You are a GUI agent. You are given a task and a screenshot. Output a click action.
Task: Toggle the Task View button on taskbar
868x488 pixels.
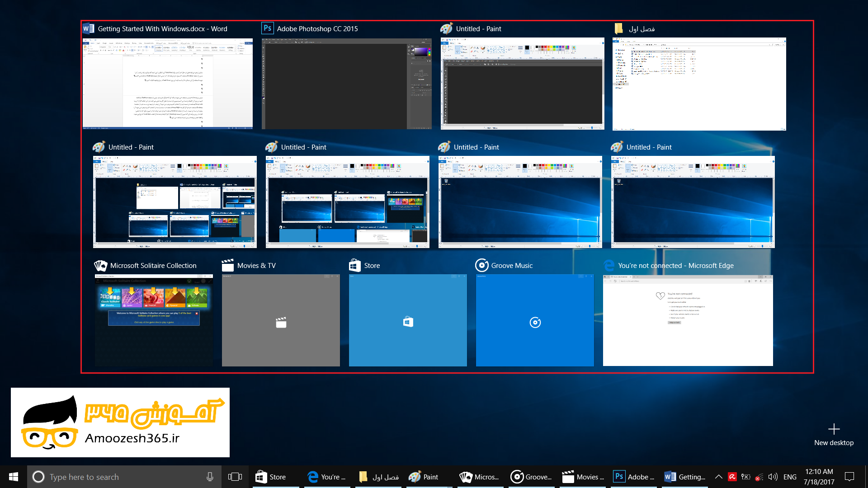click(235, 477)
